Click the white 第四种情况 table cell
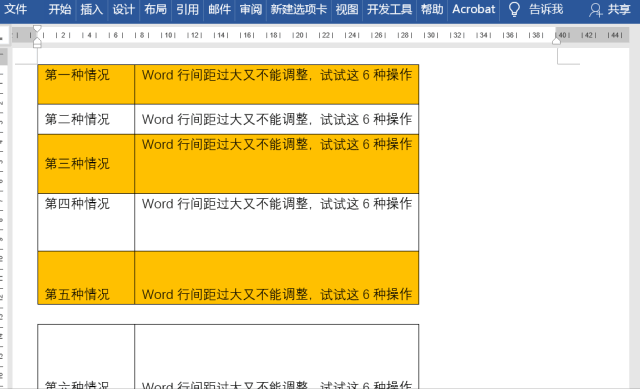The image size is (640, 389). click(86, 222)
